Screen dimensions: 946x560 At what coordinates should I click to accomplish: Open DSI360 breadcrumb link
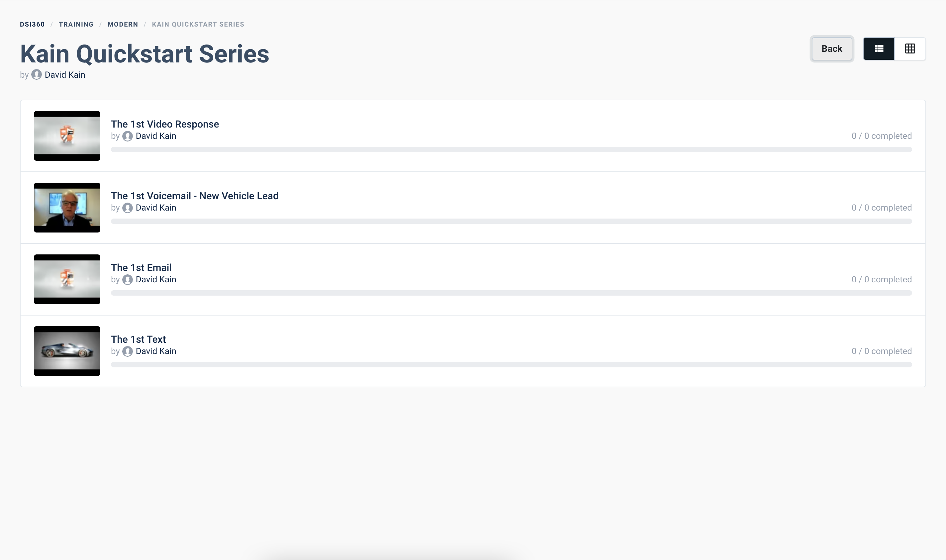(x=33, y=24)
